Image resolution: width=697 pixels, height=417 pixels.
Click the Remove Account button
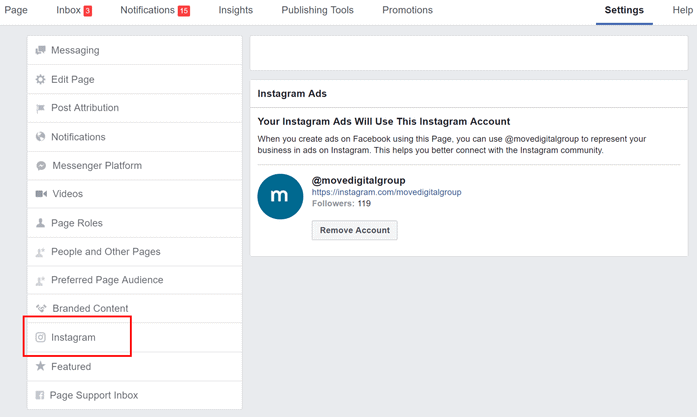click(355, 230)
